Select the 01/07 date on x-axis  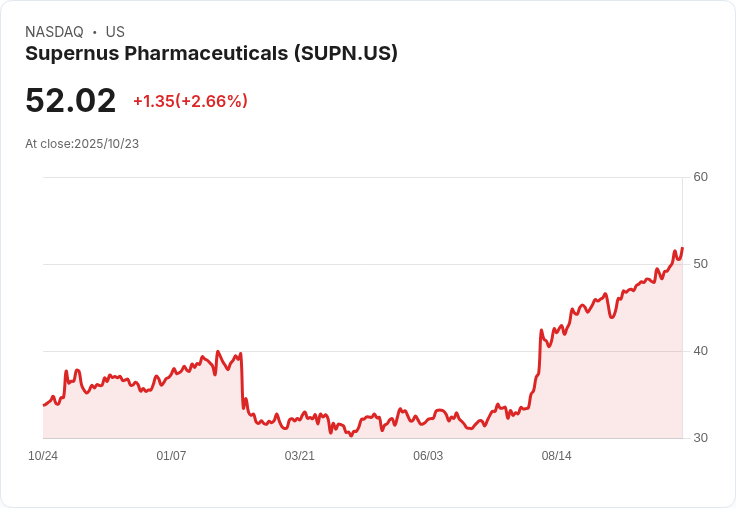[x=171, y=456]
